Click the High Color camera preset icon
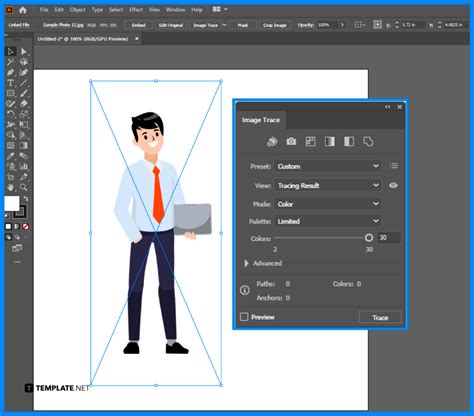Viewport: 474px width, 416px height. tap(291, 142)
